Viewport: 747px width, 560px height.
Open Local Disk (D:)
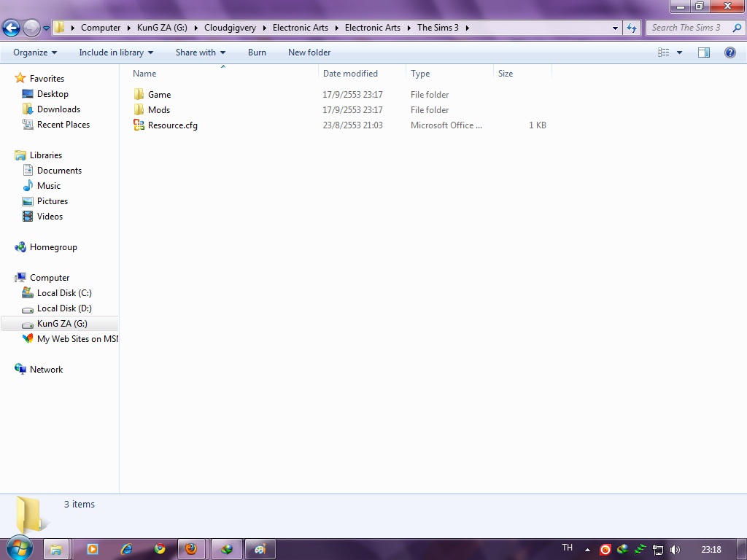64,308
